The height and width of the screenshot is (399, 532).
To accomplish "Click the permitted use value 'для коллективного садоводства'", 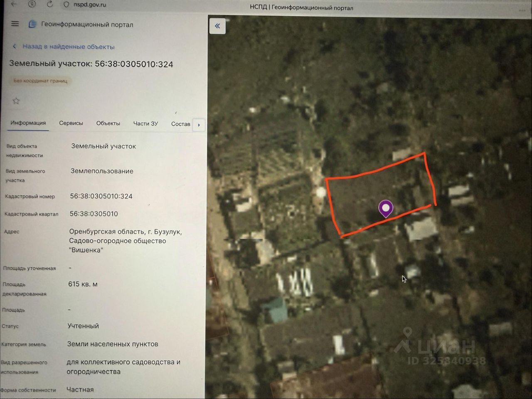I will coord(123,362).
